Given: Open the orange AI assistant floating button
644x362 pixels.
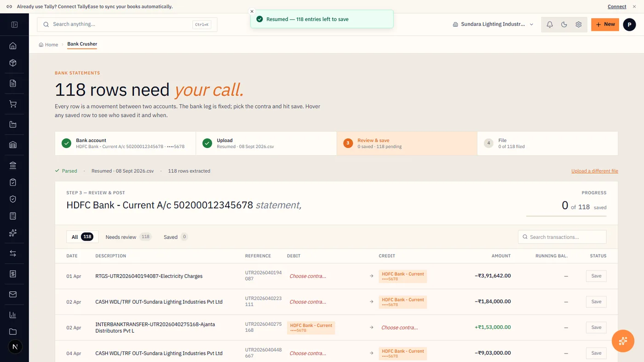Looking at the screenshot, I should [623, 341].
